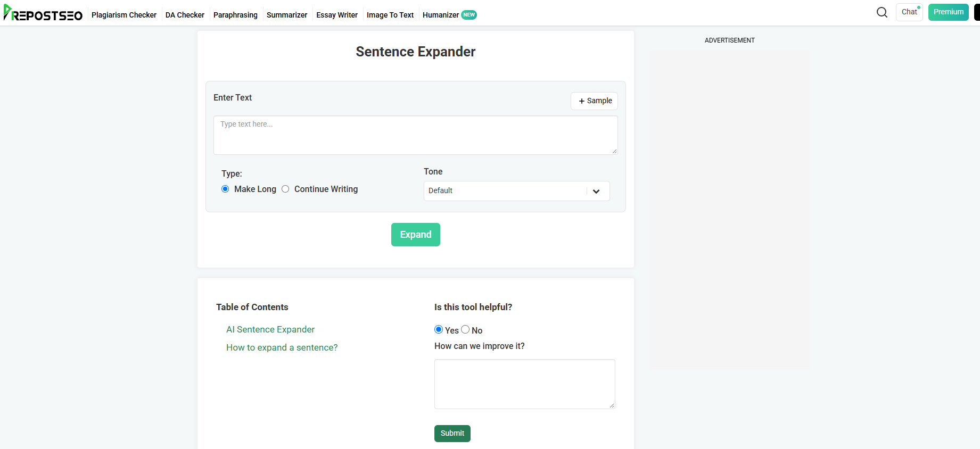Open the search magnifier icon
The image size is (980, 449).
(882, 12)
